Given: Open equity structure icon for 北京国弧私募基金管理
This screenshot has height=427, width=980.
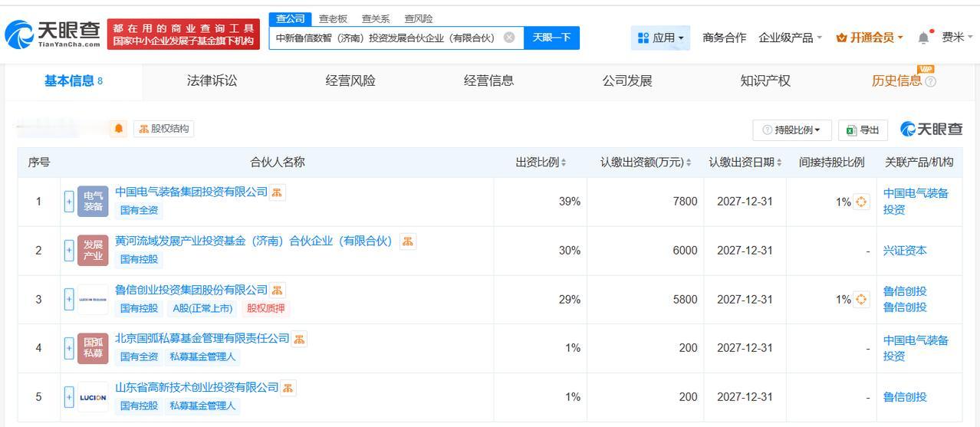Looking at the screenshot, I should (299, 338).
